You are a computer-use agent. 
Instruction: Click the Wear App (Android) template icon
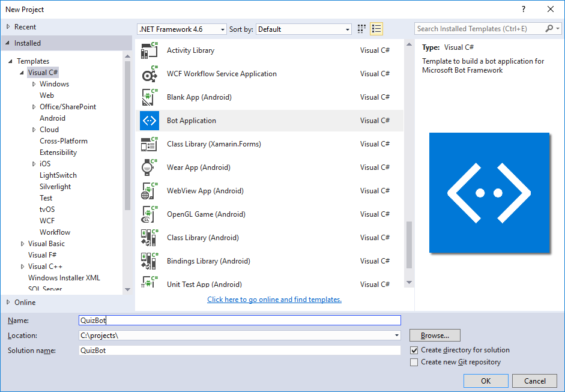pyautogui.click(x=149, y=167)
